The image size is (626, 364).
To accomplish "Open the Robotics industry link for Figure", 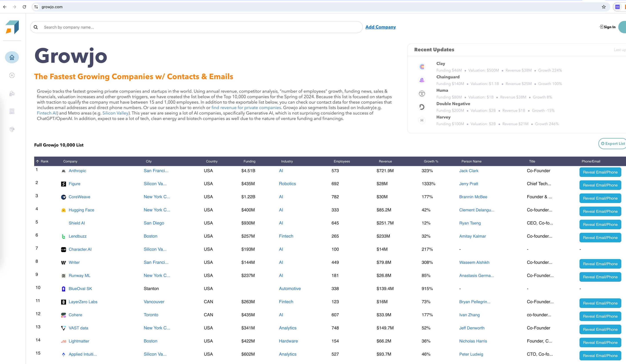I will click(x=287, y=184).
